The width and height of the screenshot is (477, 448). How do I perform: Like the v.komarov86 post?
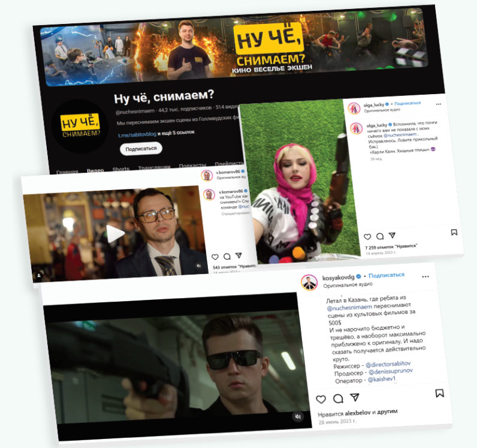coord(215,257)
